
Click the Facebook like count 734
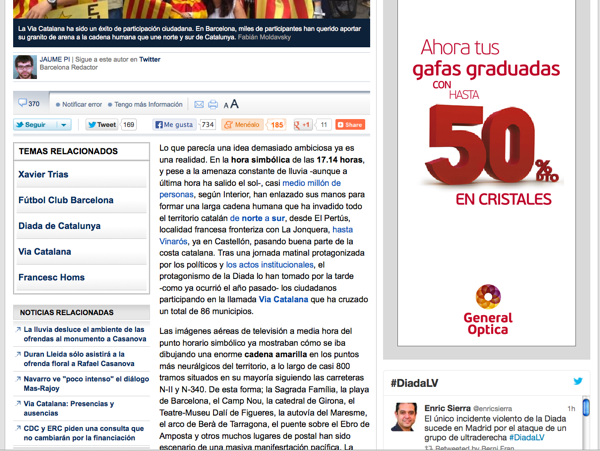208,125
